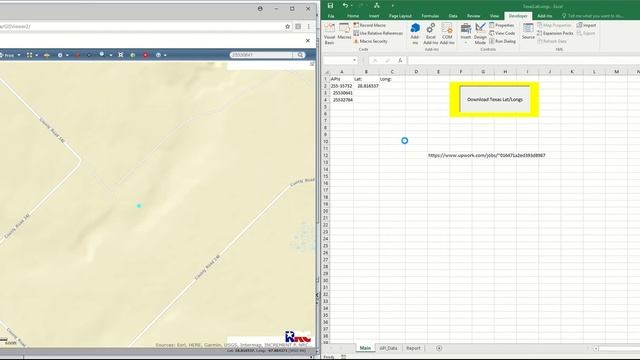Click View Code in Developer ribbon

502,33
